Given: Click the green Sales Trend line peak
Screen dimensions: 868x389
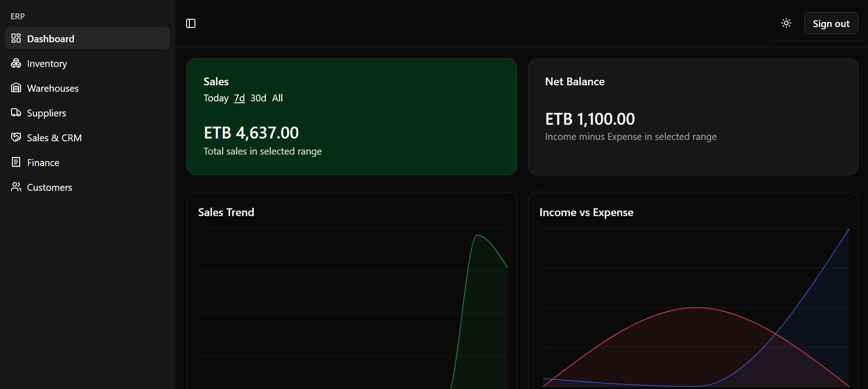Looking at the screenshot, I should coord(478,236).
